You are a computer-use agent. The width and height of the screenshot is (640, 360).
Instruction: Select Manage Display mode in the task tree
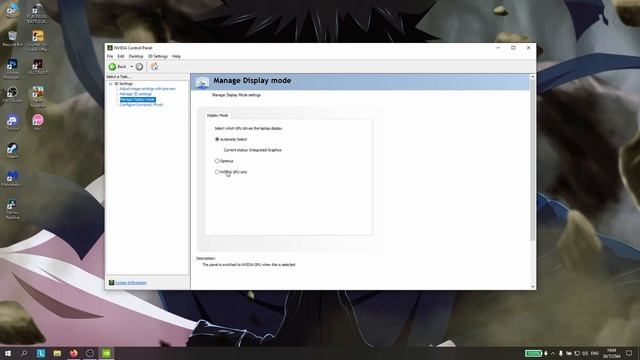tap(138, 99)
